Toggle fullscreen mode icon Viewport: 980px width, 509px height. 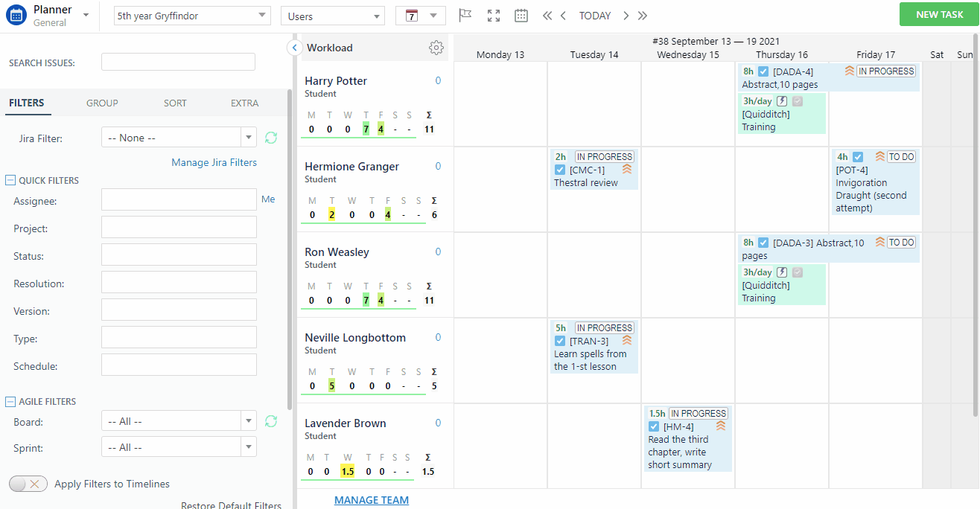pyautogui.click(x=494, y=16)
